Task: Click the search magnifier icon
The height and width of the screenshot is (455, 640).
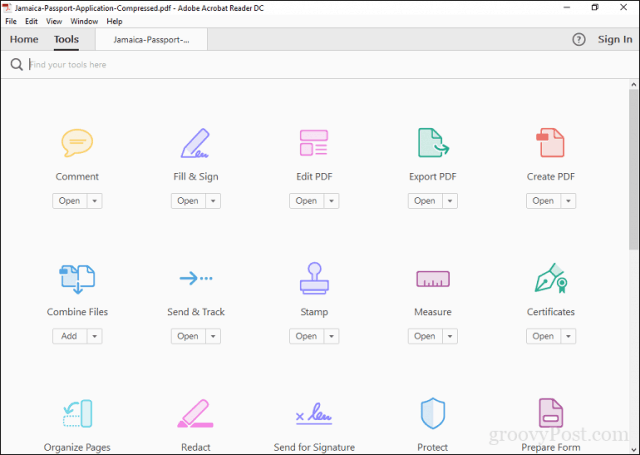Action: (16, 64)
